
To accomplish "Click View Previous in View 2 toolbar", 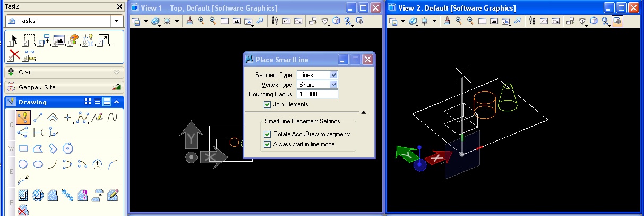I will [x=544, y=21].
